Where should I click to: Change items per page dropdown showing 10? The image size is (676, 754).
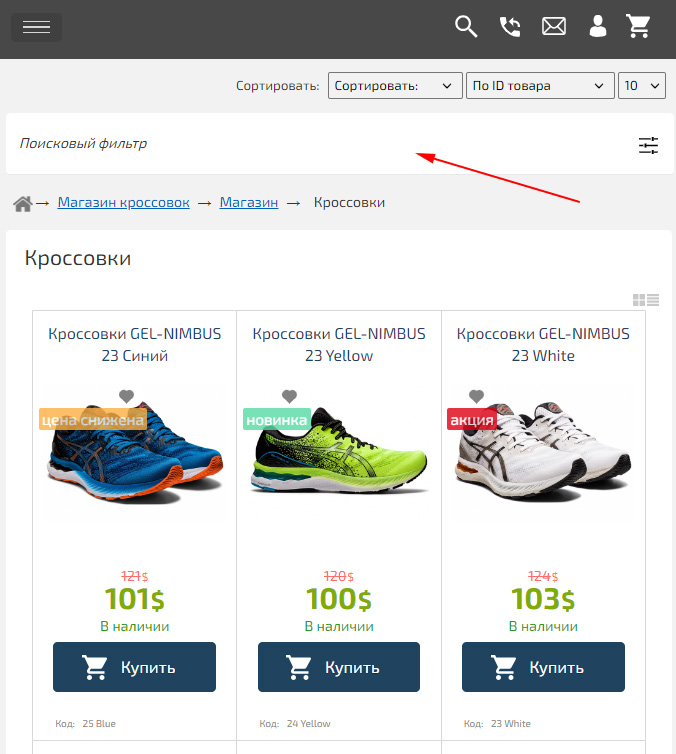[x=642, y=86]
